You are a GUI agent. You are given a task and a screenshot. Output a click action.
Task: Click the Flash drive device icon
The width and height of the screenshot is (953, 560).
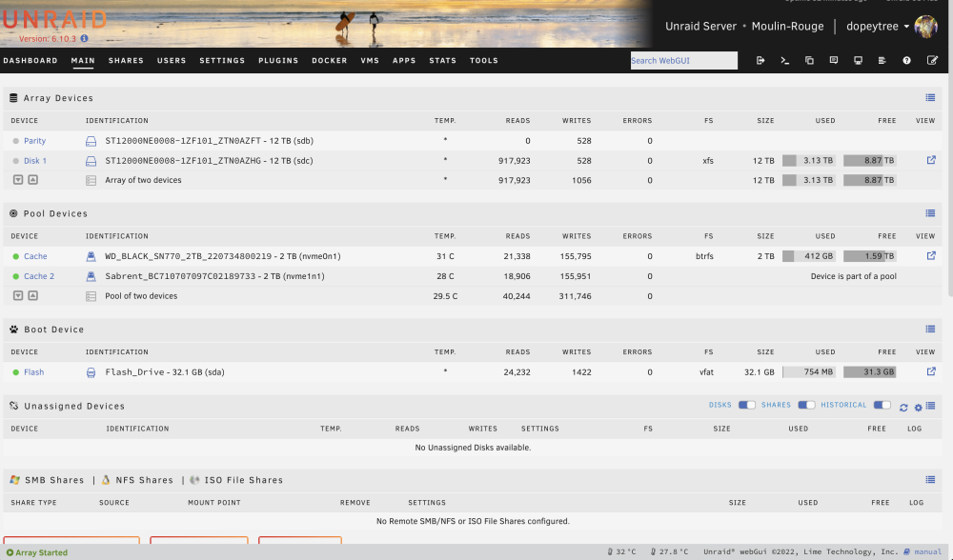coord(91,372)
